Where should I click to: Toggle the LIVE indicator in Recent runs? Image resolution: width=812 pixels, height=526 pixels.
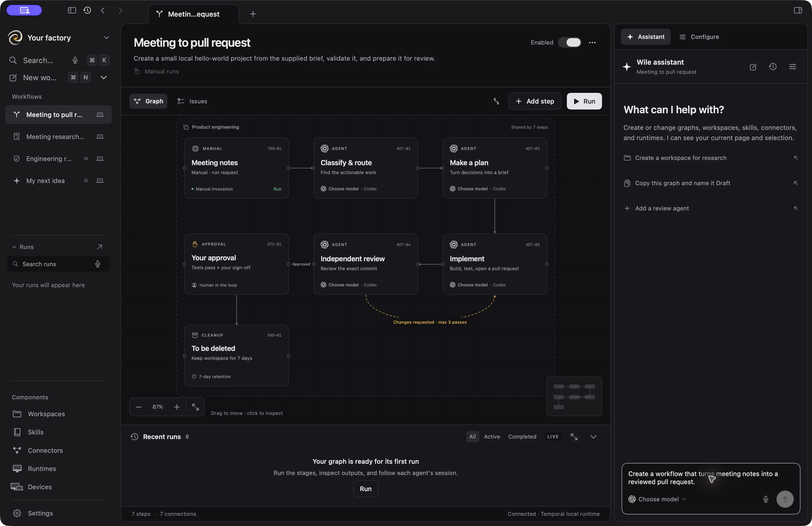(x=553, y=437)
